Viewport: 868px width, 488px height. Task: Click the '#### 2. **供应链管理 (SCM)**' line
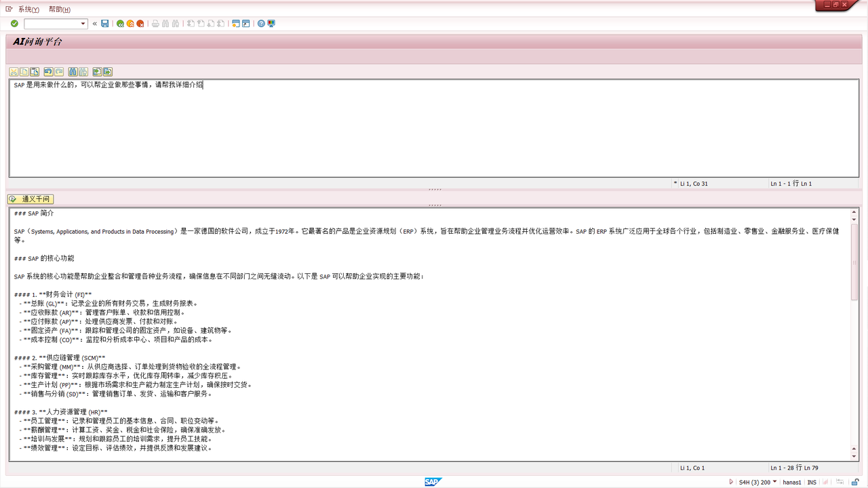tap(60, 357)
